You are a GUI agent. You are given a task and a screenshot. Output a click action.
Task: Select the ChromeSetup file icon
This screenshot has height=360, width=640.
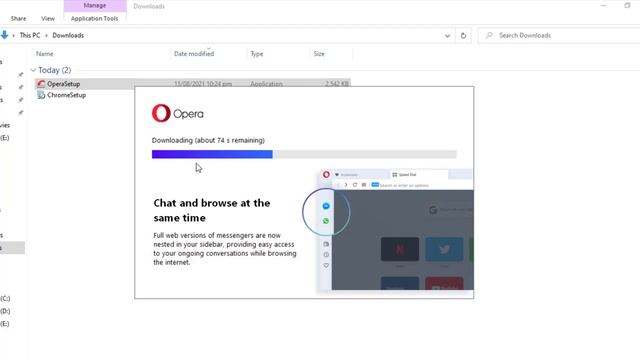tap(41, 95)
